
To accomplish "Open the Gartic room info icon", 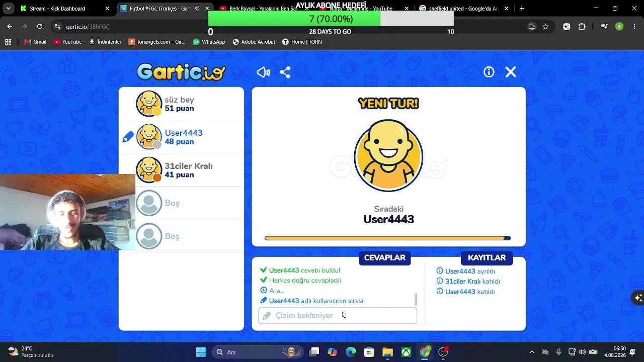I will click(x=489, y=72).
